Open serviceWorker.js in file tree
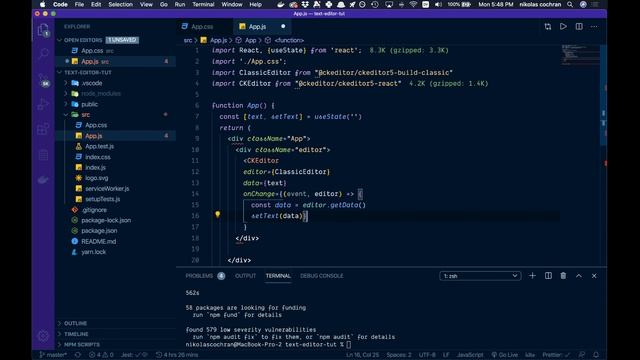Viewport: 640px width, 360px height. click(x=107, y=189)
